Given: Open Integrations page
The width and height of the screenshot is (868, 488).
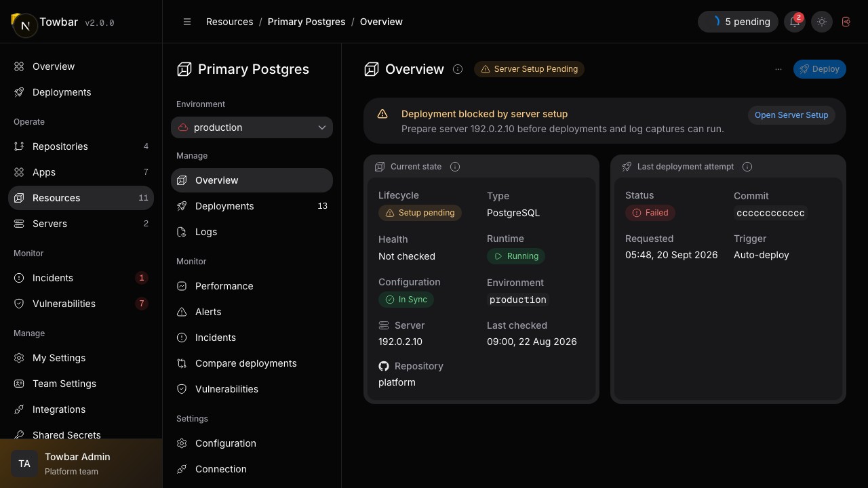Looking at the screenshot, I should (81, 409).
